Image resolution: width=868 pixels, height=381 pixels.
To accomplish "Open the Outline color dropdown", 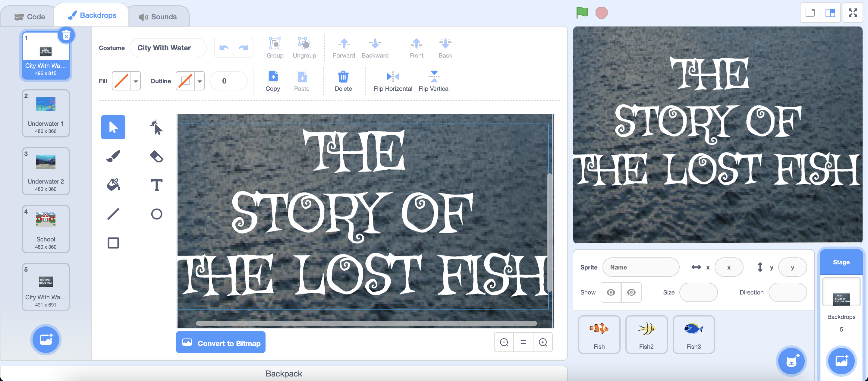I will pyautogui.click(x=200, y=81).
